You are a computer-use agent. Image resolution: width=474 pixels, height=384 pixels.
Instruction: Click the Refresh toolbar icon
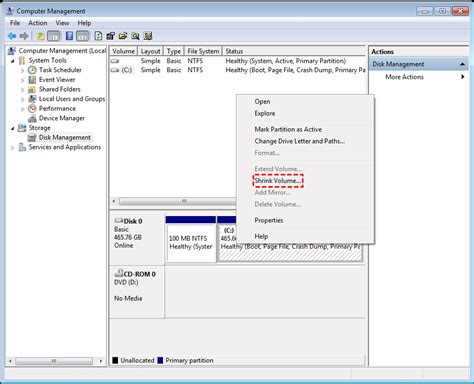point(98,36)
